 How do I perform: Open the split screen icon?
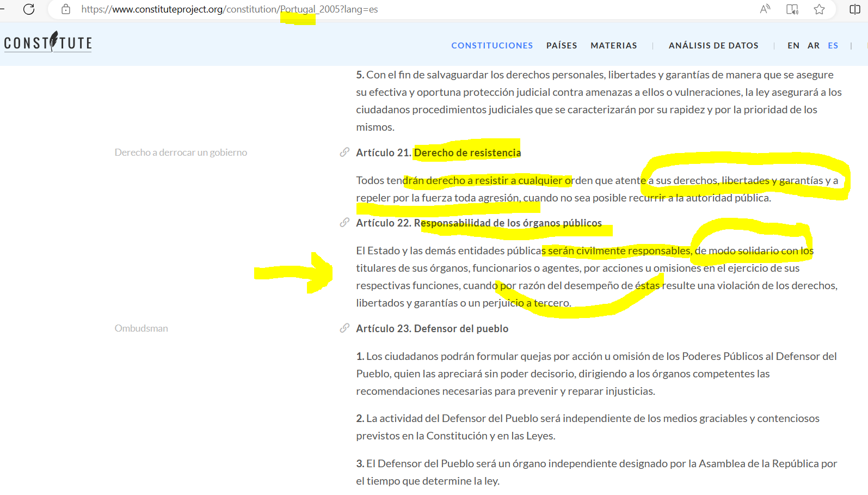[x=855, y=9]
